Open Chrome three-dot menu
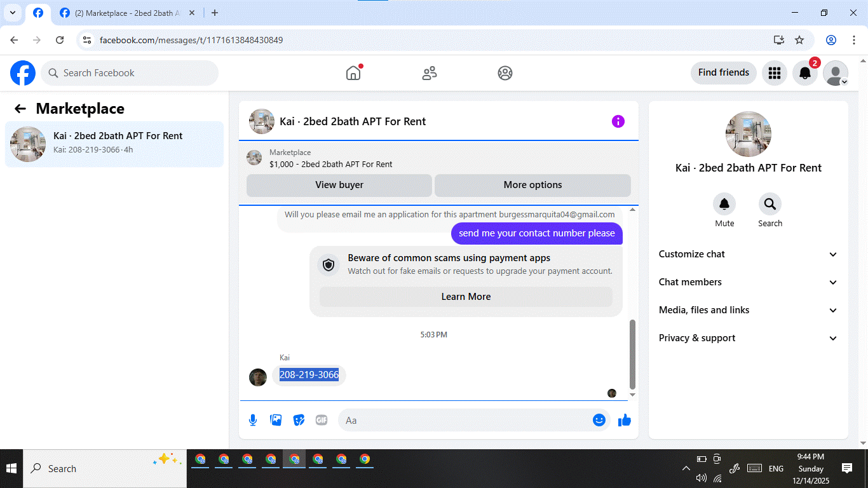 (853, 40)
